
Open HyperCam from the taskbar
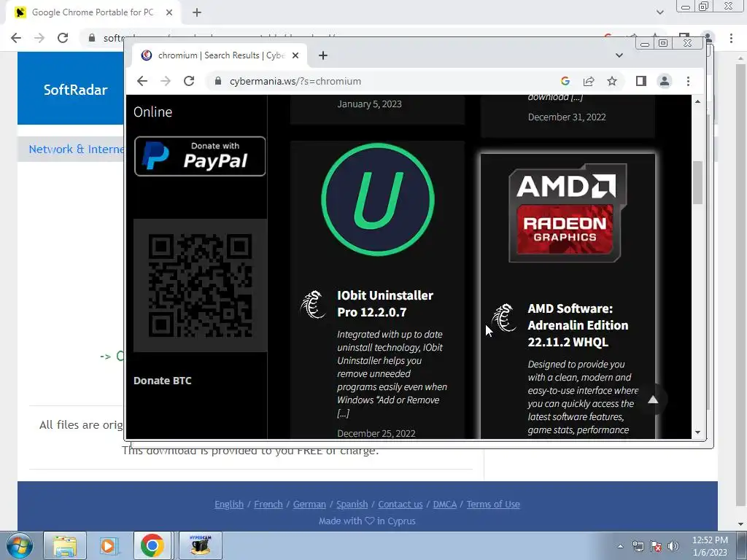(x=201, y=545)
